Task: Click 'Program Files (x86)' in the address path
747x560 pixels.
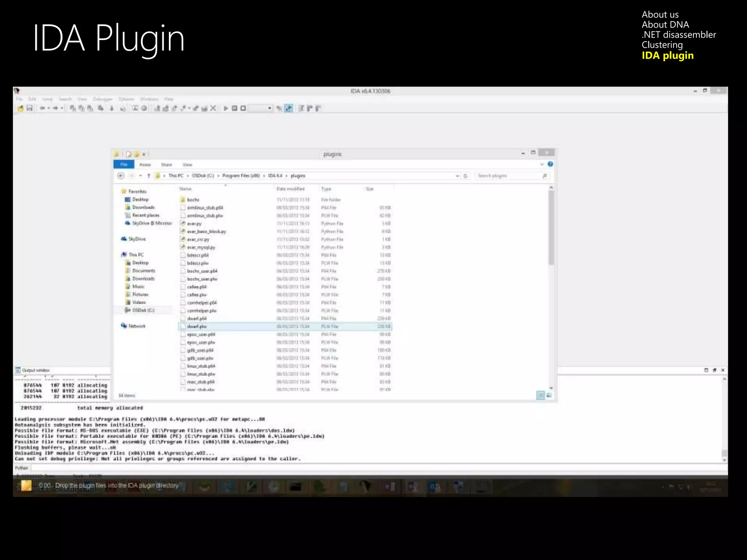Action: tap(241, 176)
